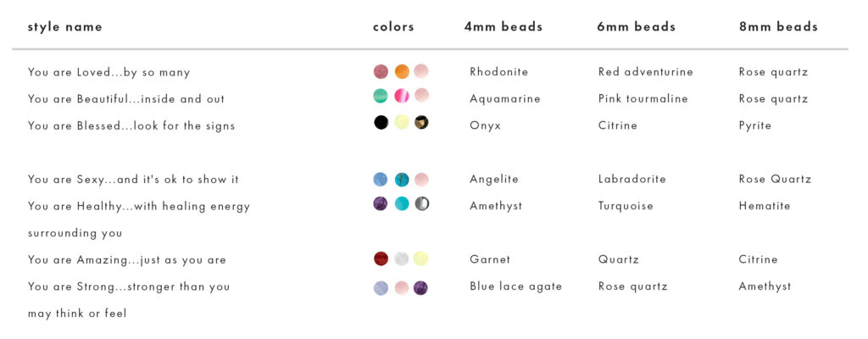Choose the light blue Angelite swatch
The image size is (868, 339).
coord(381,179)
